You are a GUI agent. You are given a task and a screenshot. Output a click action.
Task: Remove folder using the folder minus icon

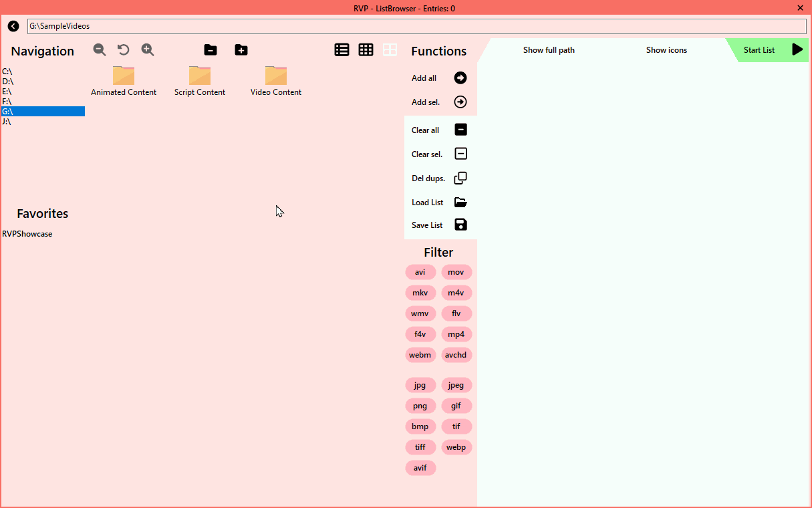[211, 49]
